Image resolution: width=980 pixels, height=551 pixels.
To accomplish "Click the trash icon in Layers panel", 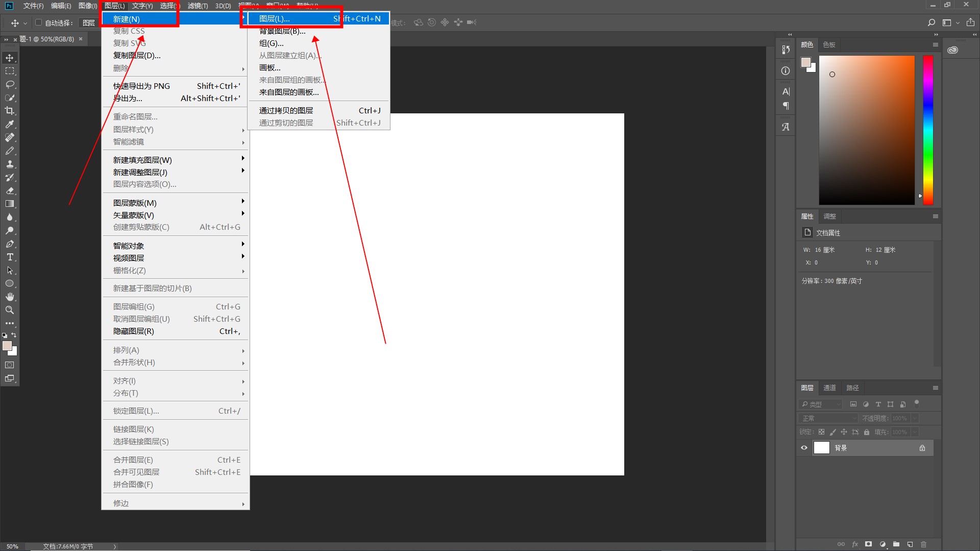I will tap(923, 544).
